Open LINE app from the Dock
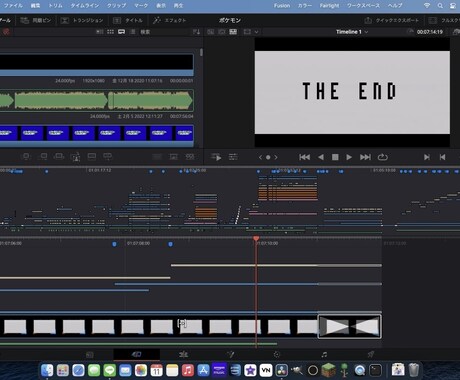Image resolution: width=460 pixels, height=380 pixels. (x=110, y=370)
